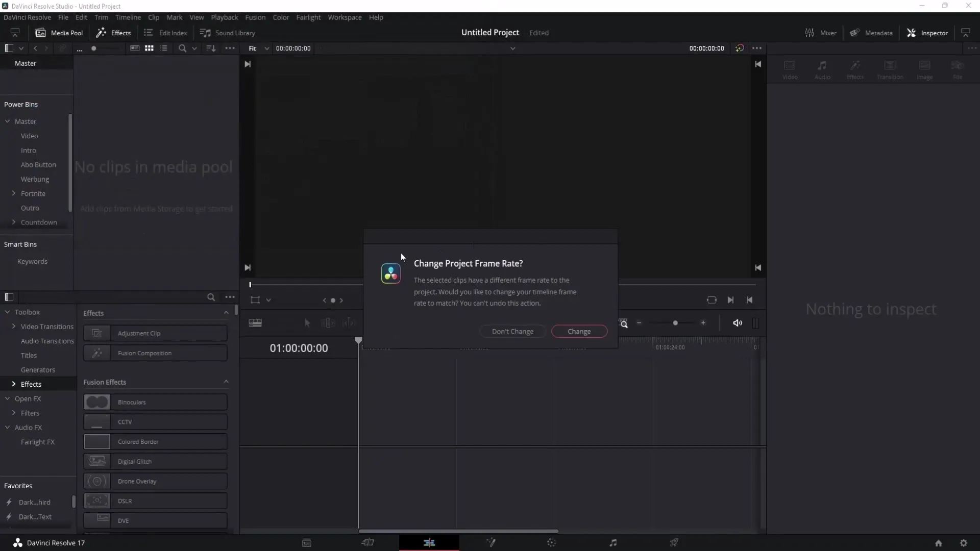Viewport: 980px width, 551px height.
Task: Select the Fusion Composition effect
Action: point(155,353)
